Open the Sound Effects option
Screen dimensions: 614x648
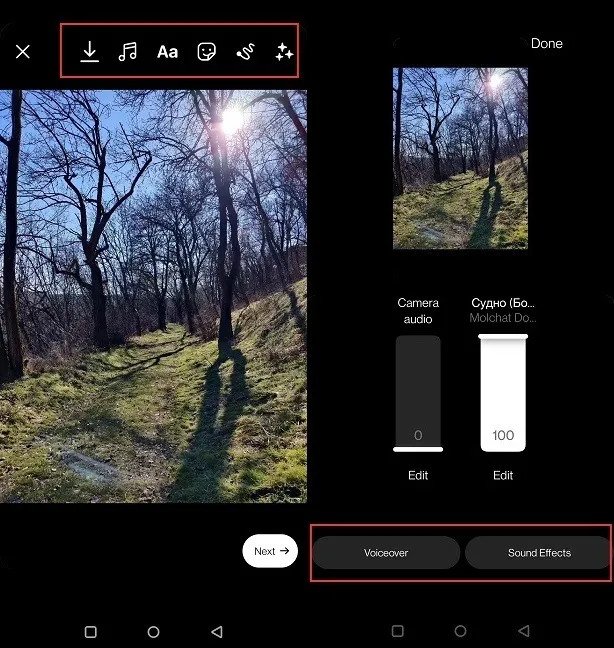coord(539,553)
